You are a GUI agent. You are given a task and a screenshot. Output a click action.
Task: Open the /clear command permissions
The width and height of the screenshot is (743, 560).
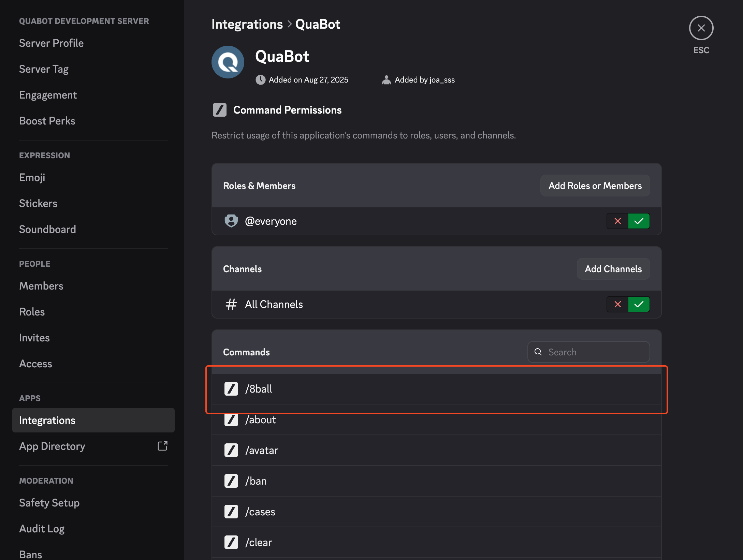pyautogui.click(x=436, y=542)
